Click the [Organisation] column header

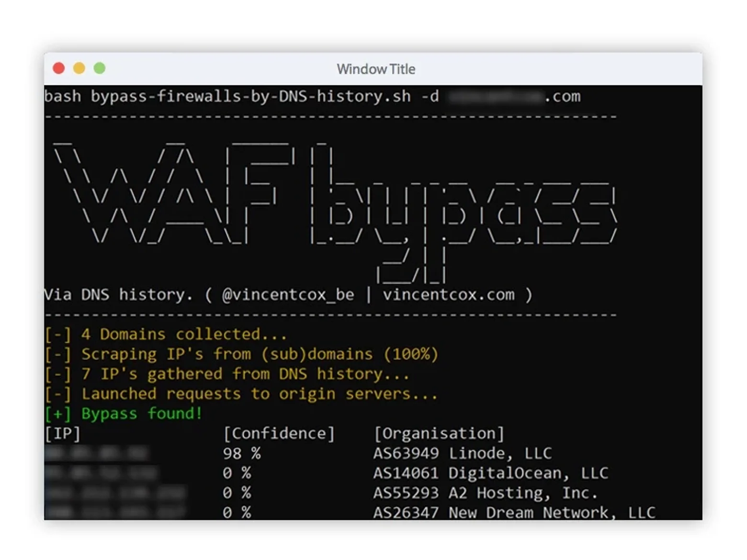(x=439, y=434)
